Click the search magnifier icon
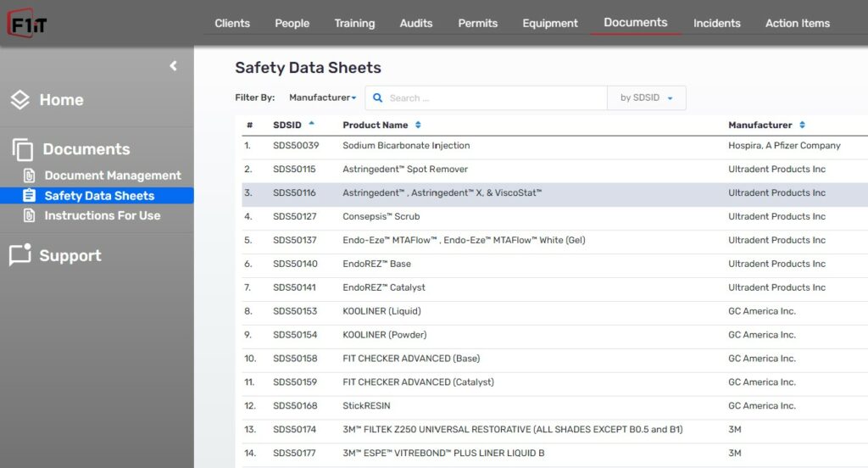The image size is (868, 468). tap(377, 98)
